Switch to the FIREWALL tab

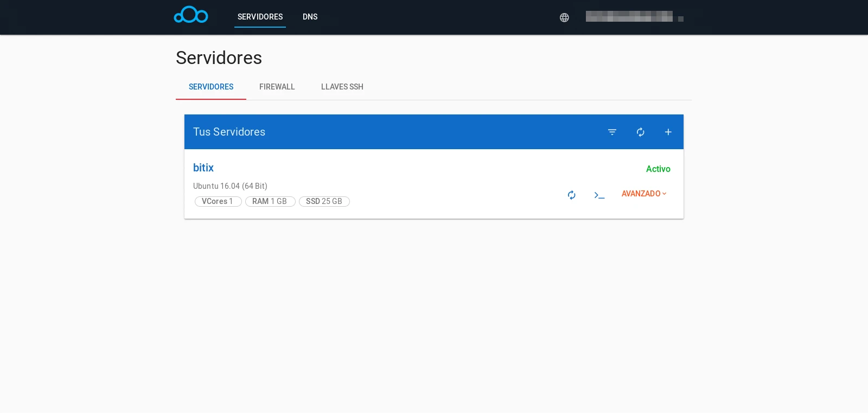coord(277,87)
